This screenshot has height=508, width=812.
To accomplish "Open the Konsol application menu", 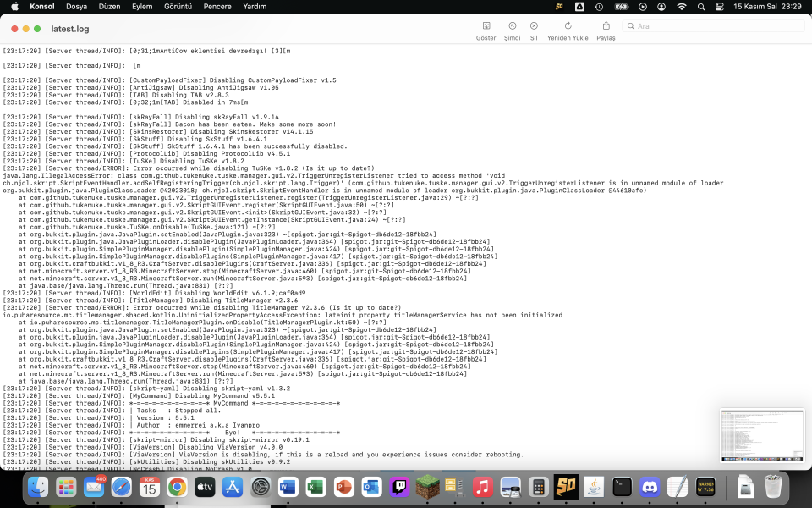I will pyautogui.click(x=42, y=7).
